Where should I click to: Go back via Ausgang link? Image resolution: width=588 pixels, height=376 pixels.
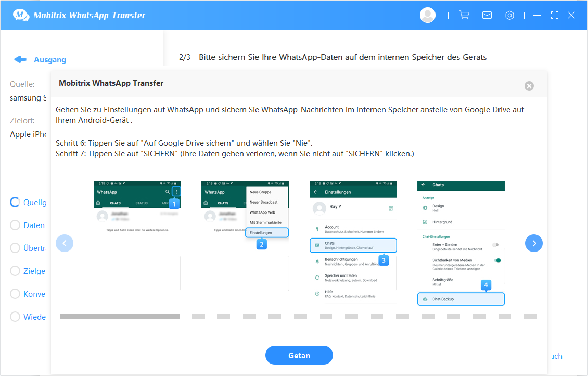coord(50,60)
